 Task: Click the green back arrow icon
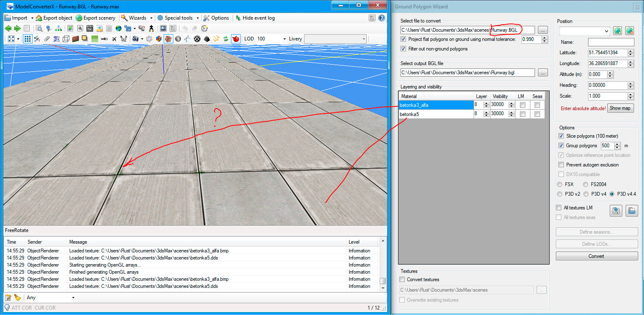coord(8,28)
